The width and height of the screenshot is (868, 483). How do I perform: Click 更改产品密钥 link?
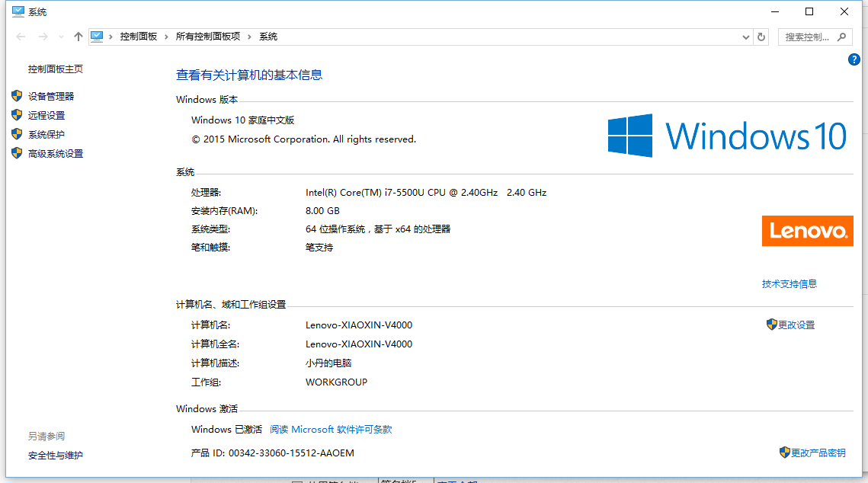click(x=818, y=453)
